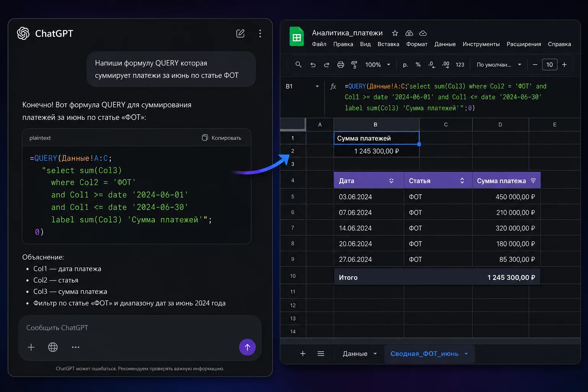Select date cell 14.06.2024
Viewport: 588px width, 392px height.
pyautogui.click(x=369, y=228)
